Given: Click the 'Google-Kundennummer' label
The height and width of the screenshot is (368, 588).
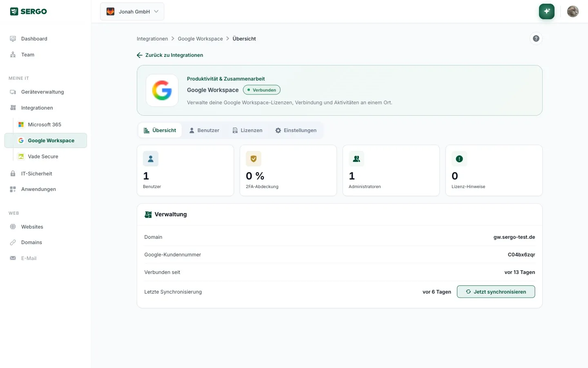Looking at the screenshot, I should click(173, 255).
